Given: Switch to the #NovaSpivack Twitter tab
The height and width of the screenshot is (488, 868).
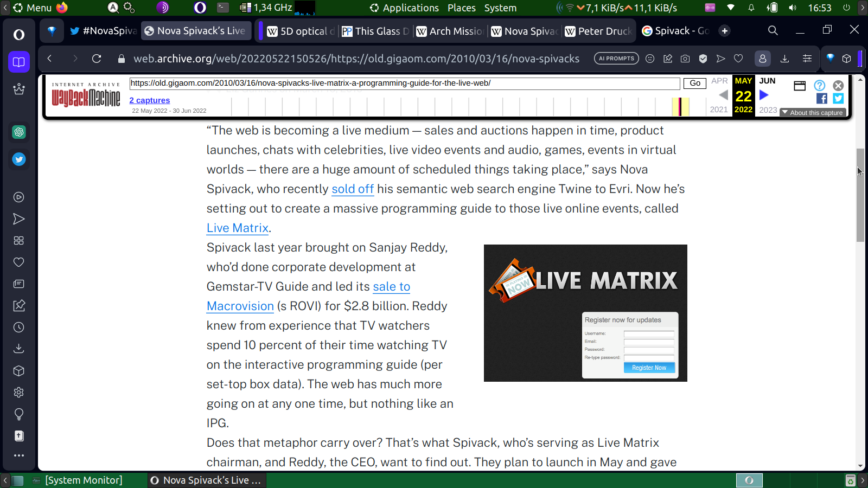Looking at the screenshot, I should coord(103,31).
